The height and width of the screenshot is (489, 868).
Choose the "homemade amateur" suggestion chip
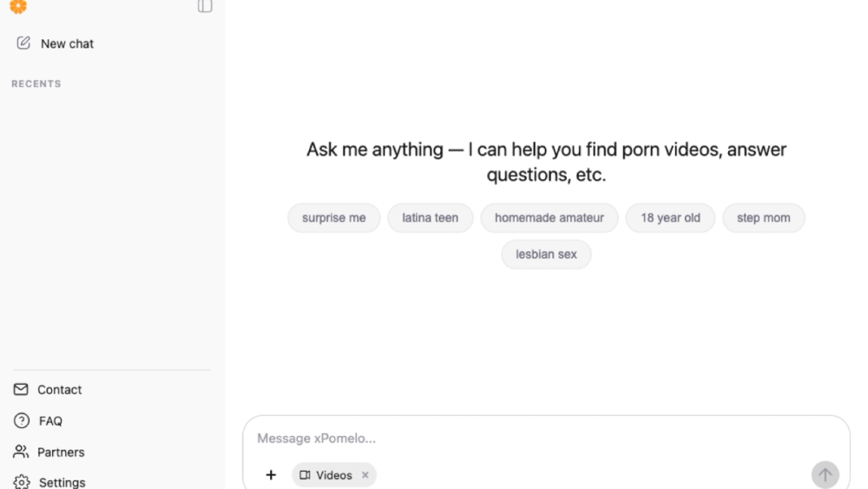[549, 218]
